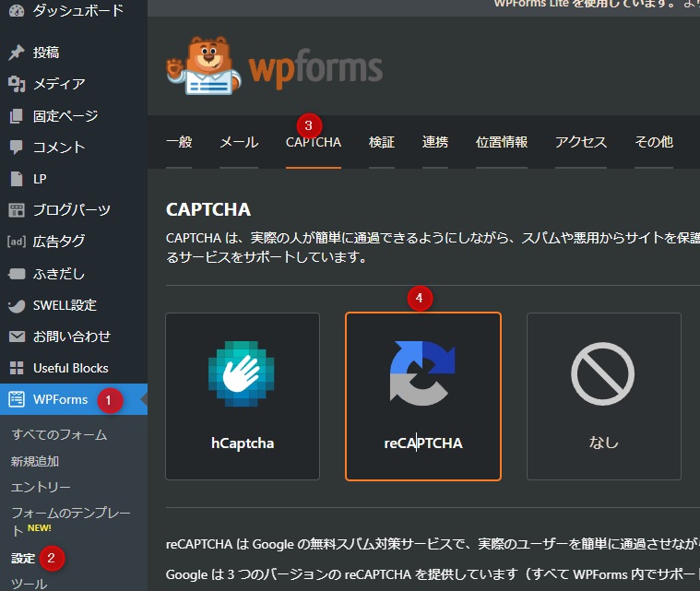700x591 pixels.
Task: Select the hCaptcha hand icon option
Action: (242, 375)
